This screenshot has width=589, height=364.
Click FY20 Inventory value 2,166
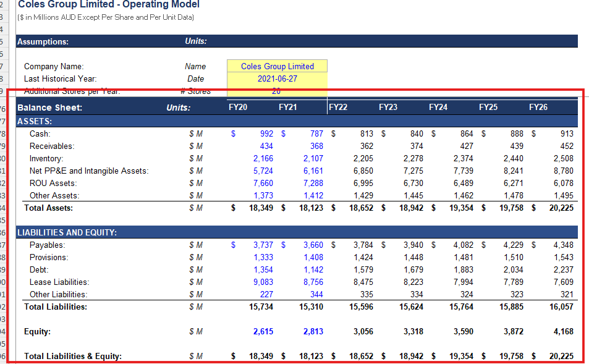[263, 159]
